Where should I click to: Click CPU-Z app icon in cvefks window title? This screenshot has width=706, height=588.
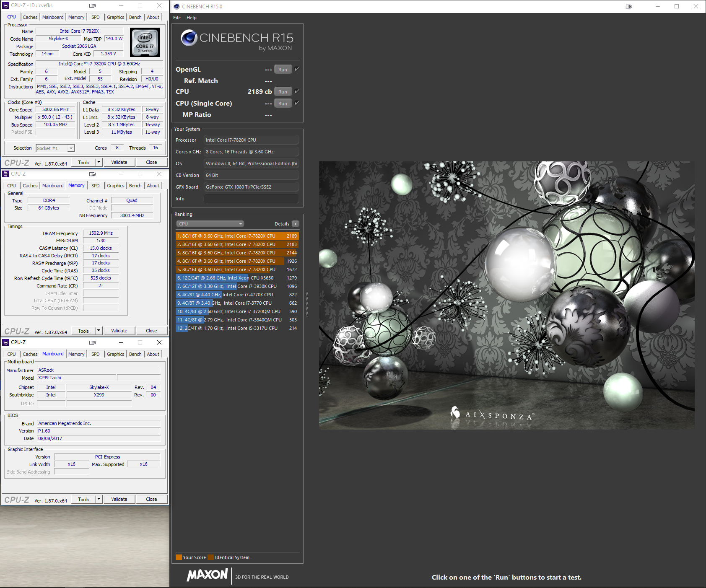pyautogui.click(x=5, y=5)
